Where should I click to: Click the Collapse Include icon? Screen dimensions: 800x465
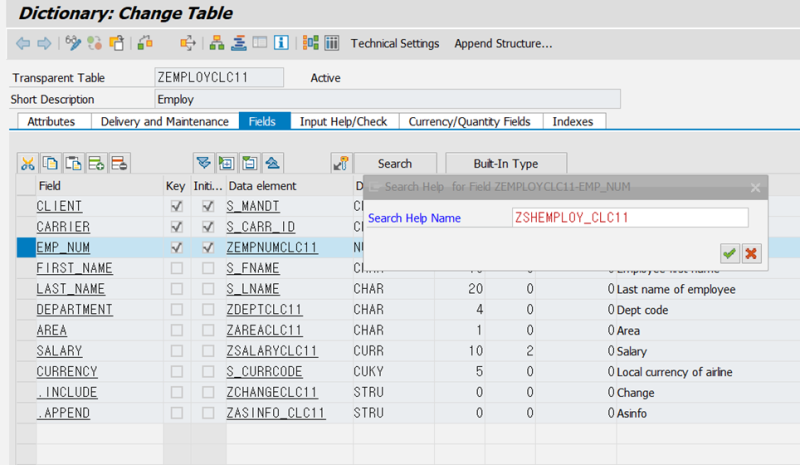(x=249, y=163)
